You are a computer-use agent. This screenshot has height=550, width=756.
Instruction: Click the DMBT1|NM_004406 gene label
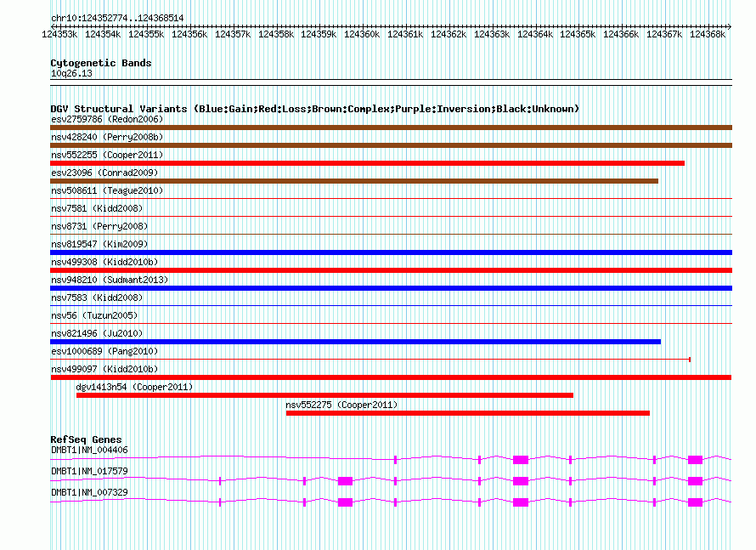(89, 450)
